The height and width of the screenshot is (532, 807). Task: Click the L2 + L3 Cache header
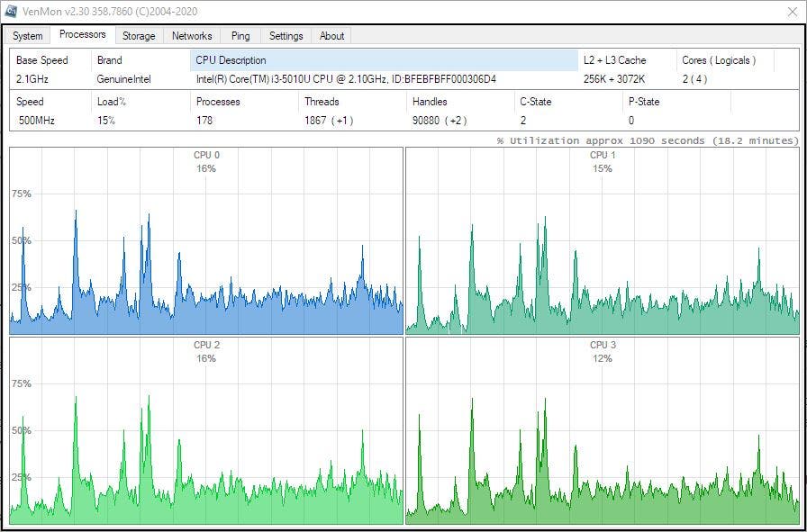coord(627,60)
